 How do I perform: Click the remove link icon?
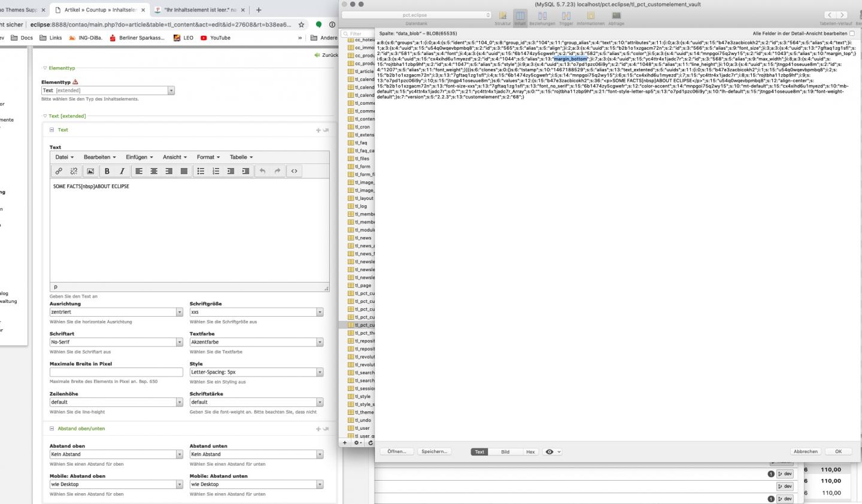pos(74,171)
